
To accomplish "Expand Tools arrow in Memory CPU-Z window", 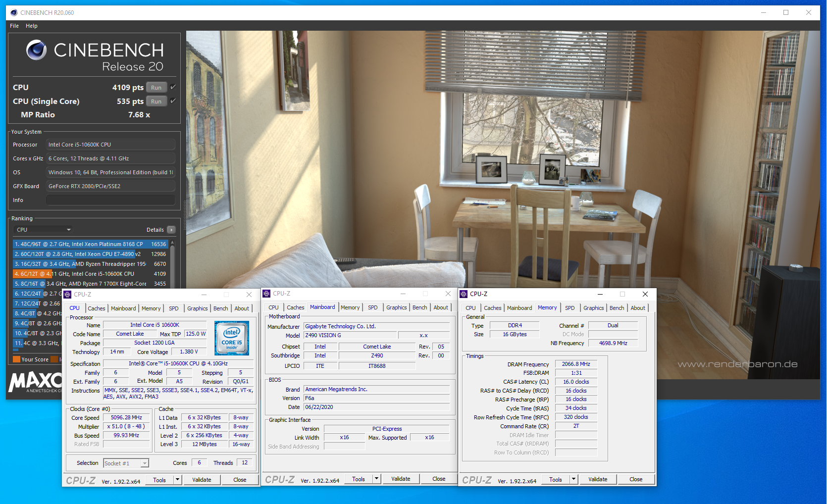I will [574, 479].
